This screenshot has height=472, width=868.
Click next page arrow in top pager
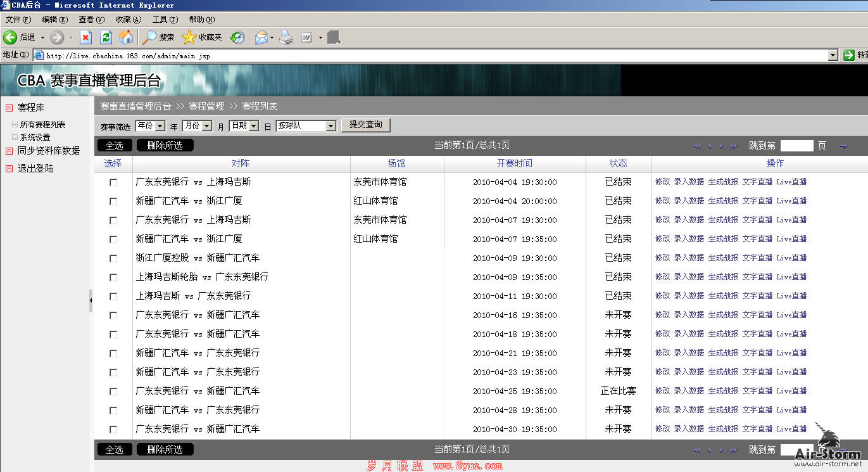(722, 146)
